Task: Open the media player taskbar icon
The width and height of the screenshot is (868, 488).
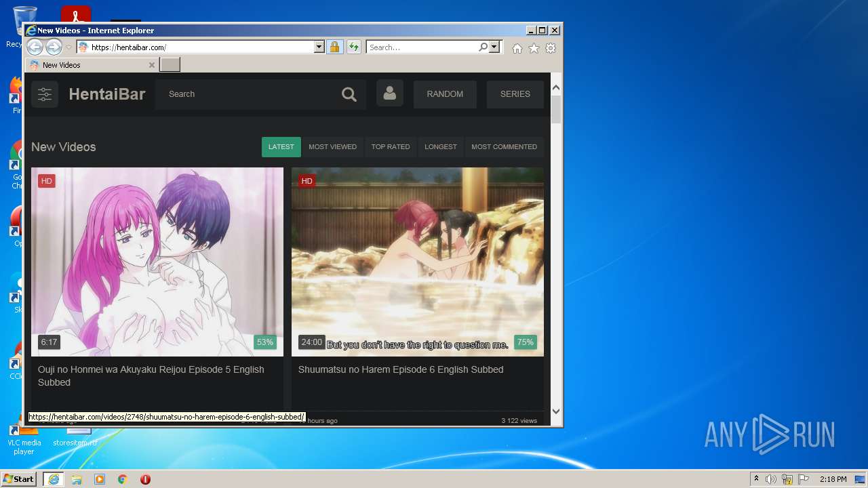Action: pos(100,479)
